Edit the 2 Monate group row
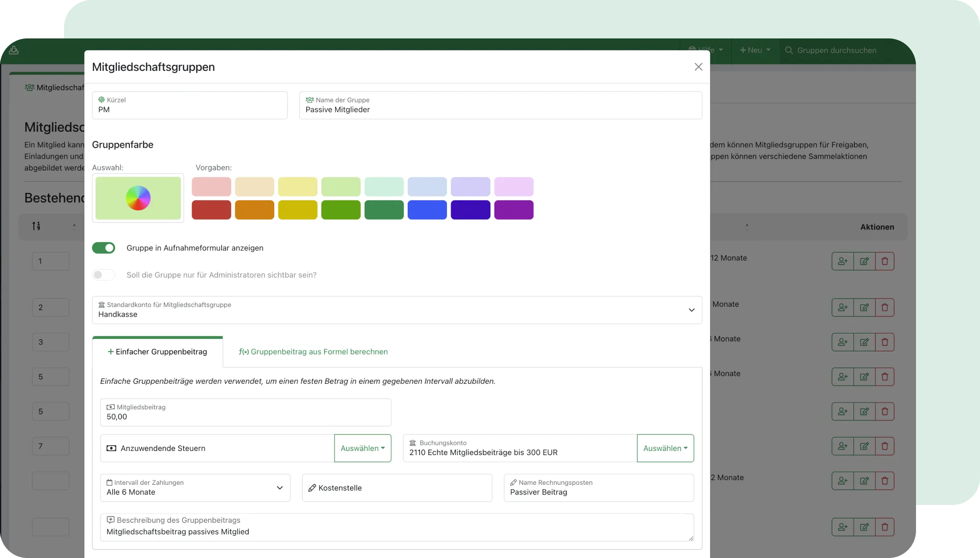The height and width of the screenshot is (558, 980). click(864, 481)
